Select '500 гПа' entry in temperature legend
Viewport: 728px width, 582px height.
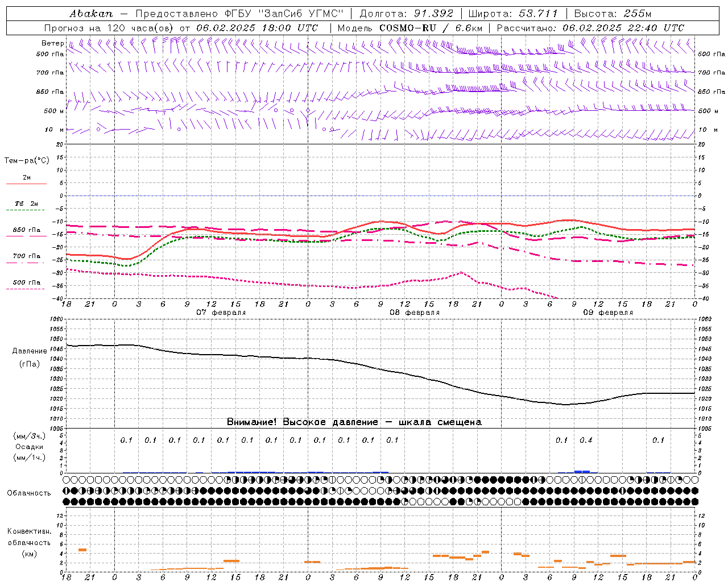click(x=27, y=282)
